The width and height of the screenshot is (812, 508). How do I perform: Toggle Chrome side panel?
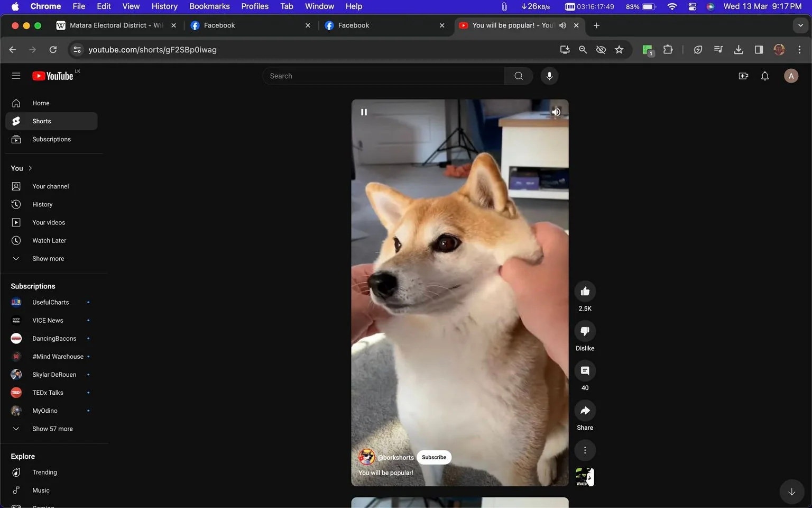(759, 50)
